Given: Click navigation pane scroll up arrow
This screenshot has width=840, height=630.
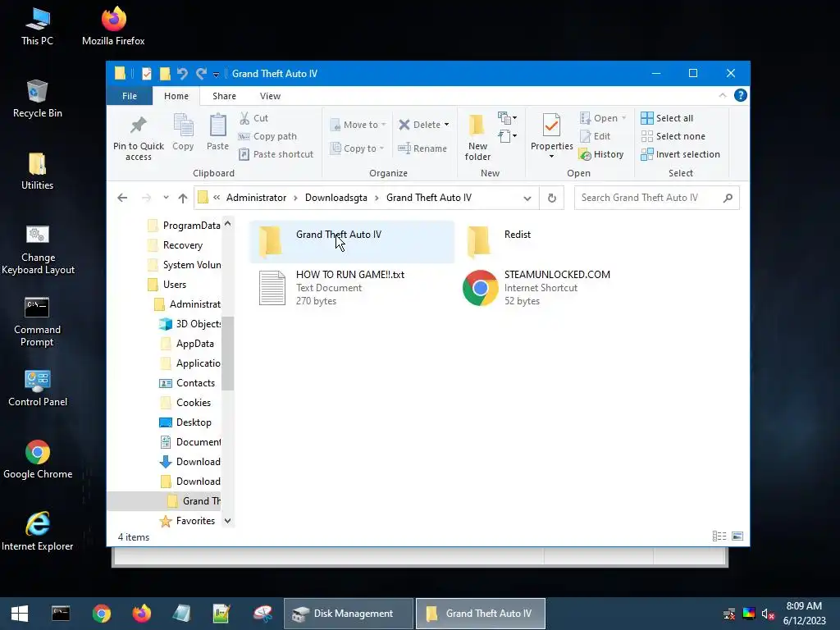Looking at the screenshot, I should pos(228,224).
